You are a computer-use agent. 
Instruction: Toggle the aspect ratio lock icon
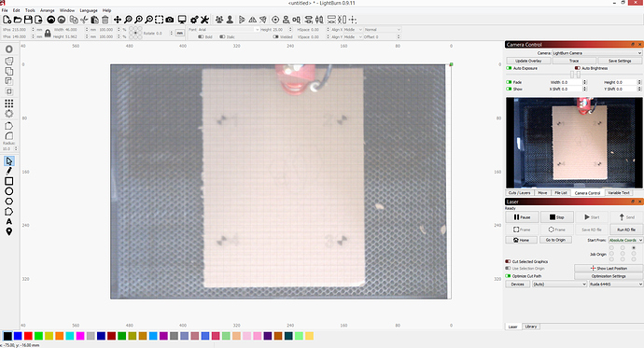tap(48, 34)
